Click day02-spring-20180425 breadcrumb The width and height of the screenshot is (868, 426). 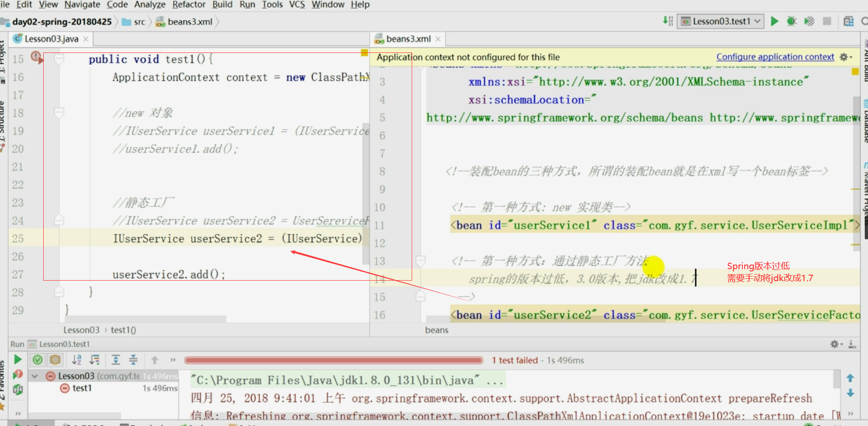point(62,22)
